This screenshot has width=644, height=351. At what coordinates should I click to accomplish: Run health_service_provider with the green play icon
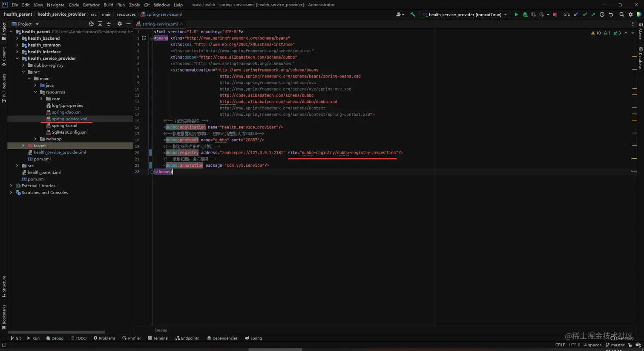click(x=516, y=14)
